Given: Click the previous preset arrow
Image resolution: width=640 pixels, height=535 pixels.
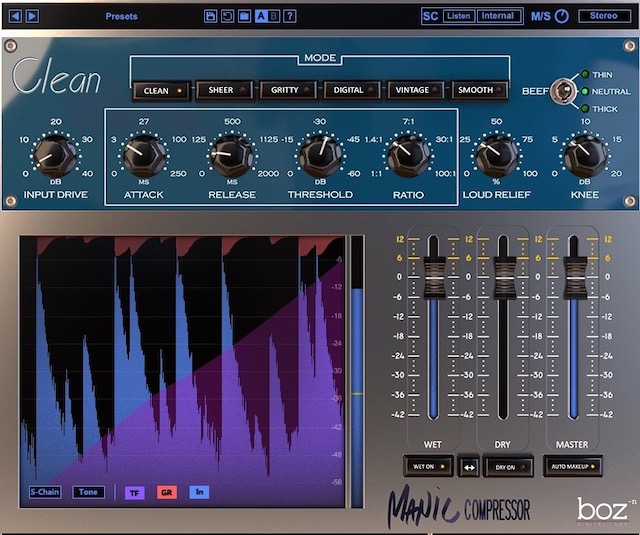Looking at the screenshot, I should click(x=15, y=16).
